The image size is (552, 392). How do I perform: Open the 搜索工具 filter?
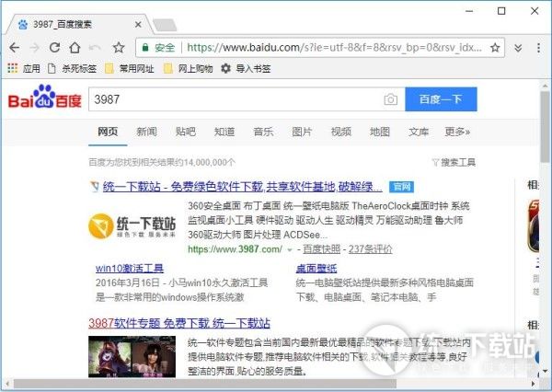(x=454, y=162)
